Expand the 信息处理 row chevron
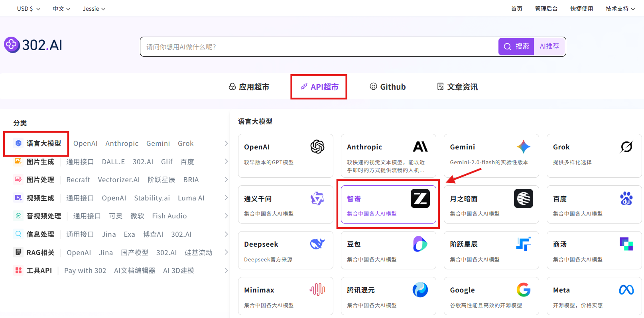The height and width of the screenshot is (318, 644). click(x=226, y=234)
